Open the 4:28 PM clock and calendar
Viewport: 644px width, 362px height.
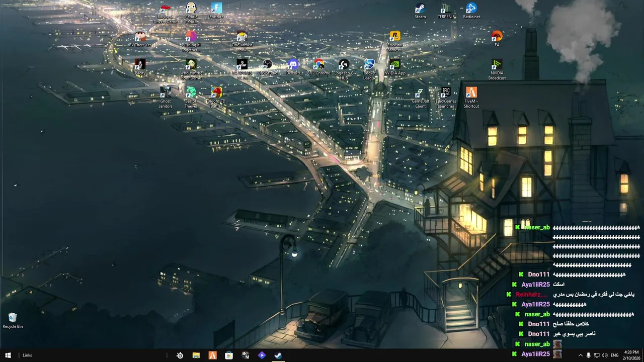point(631,355)
